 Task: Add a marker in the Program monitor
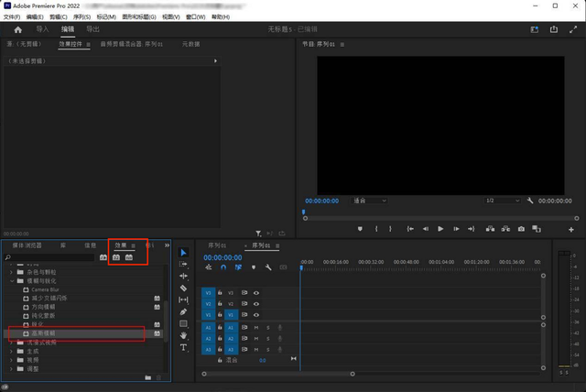(x=360, y=228)
